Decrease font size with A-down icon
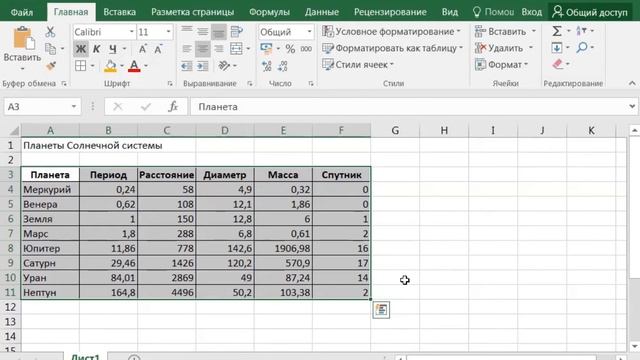 click(158, 49)
